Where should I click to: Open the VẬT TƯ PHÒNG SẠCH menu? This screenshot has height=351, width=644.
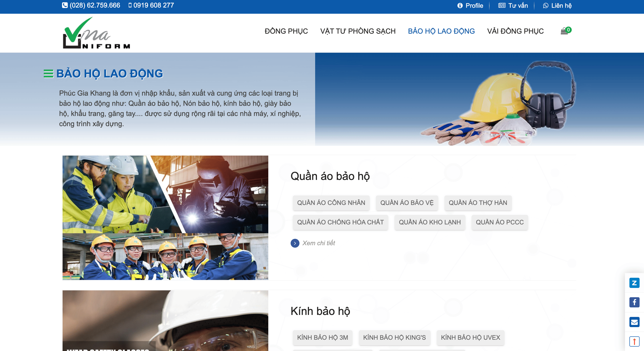point(358,31)
